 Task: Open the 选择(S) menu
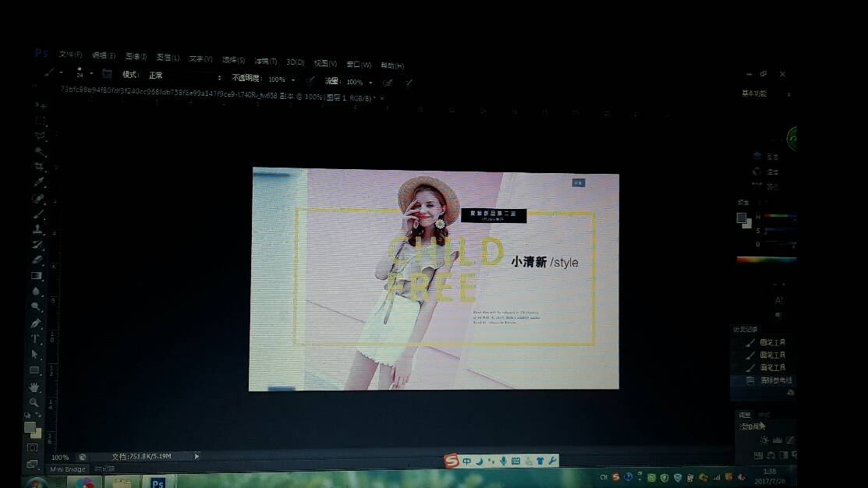point(234,60)
